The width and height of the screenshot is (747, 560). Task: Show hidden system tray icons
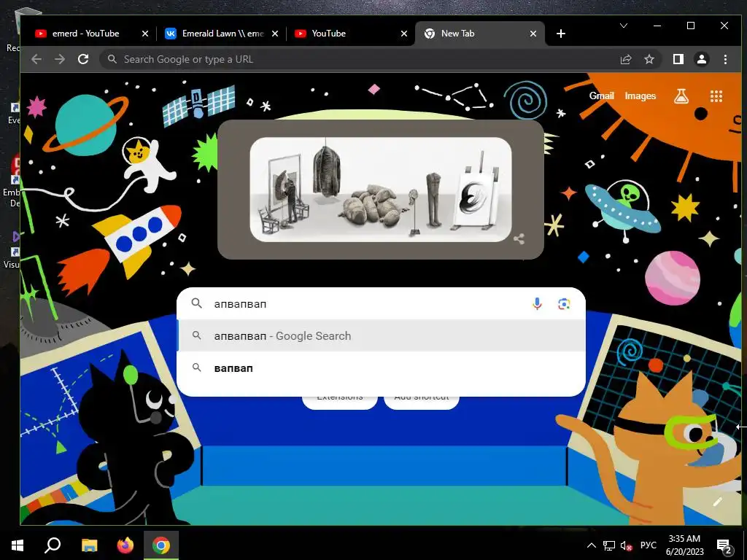point(591,545)
